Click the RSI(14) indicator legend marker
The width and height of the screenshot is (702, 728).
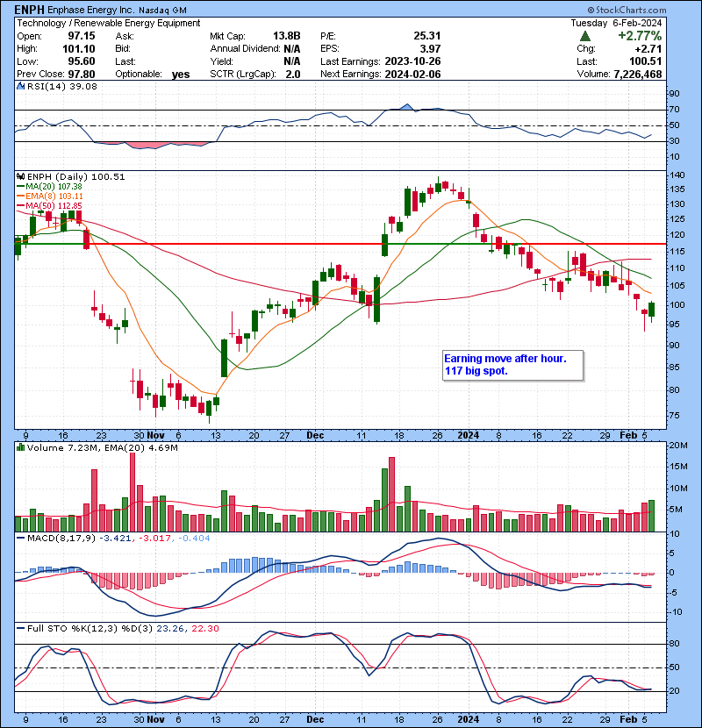[x=19, y=87]
